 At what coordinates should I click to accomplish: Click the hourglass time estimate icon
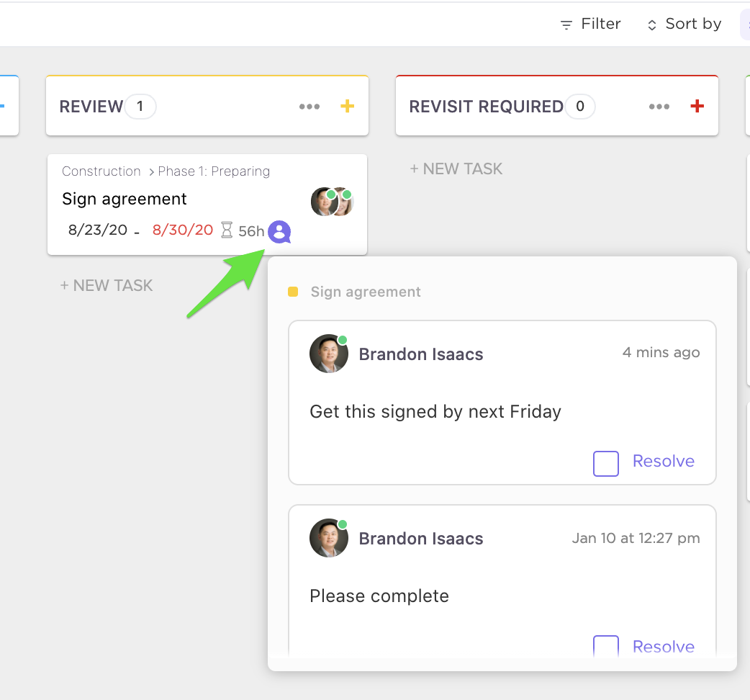(227, 230)
